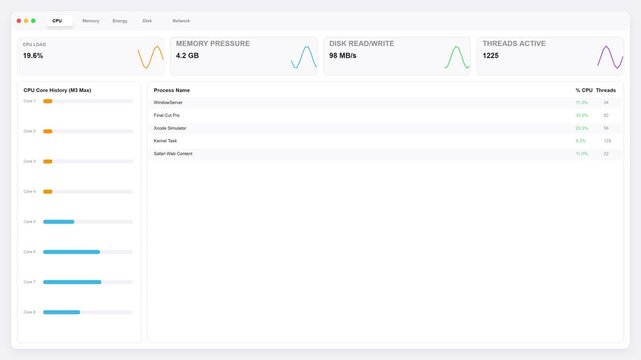641x360 pixels.
Task: Click the CPU Core History (M3 Max) heading
Action: (x=57, y=90)
